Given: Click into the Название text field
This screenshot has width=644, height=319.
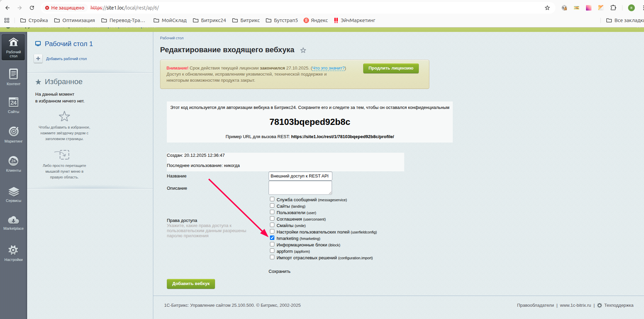Looking at the screenshot, I should (x=300, y=176).
